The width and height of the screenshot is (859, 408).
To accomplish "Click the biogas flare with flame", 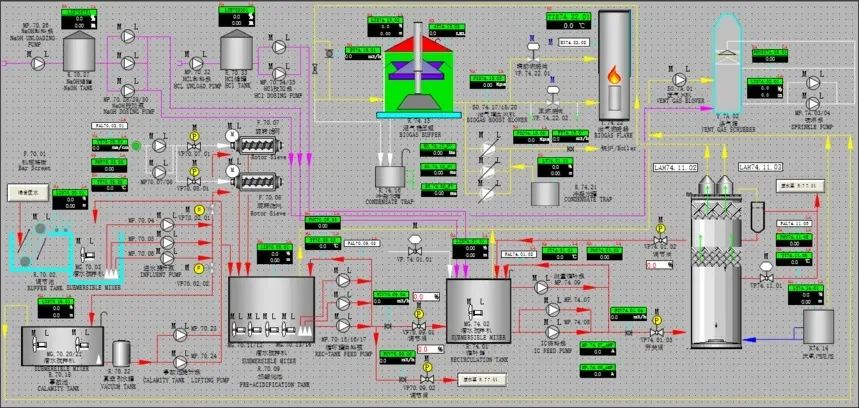I will coord(614,66).
